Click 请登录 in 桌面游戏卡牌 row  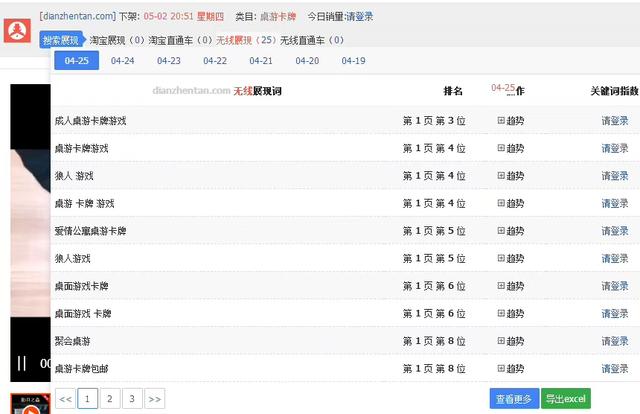[x=615, y=286]
